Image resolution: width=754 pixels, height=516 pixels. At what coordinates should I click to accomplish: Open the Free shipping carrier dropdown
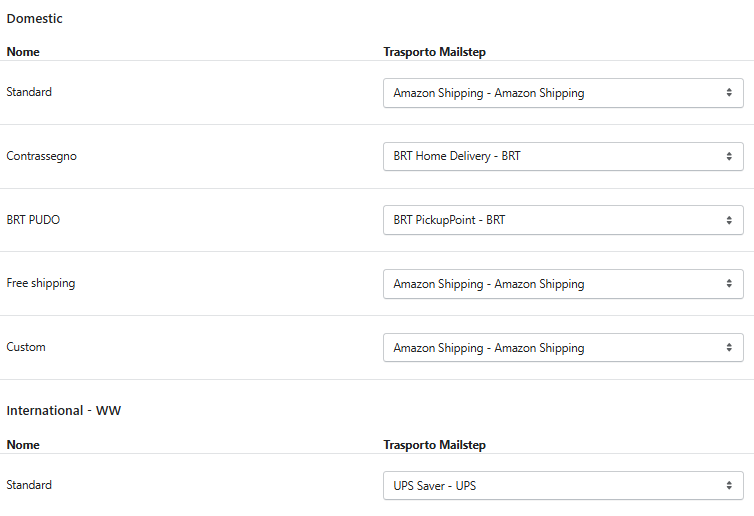pyautogui.click(x=563, y=284)
